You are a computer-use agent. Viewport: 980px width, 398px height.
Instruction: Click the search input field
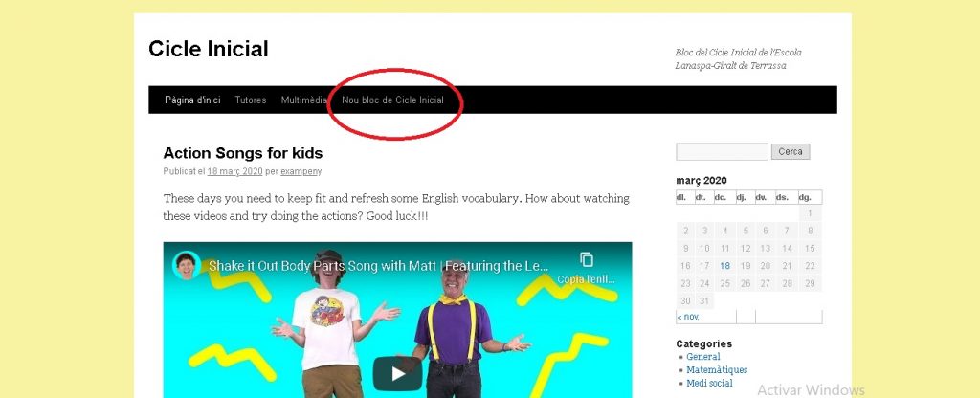tap(722, 152)
